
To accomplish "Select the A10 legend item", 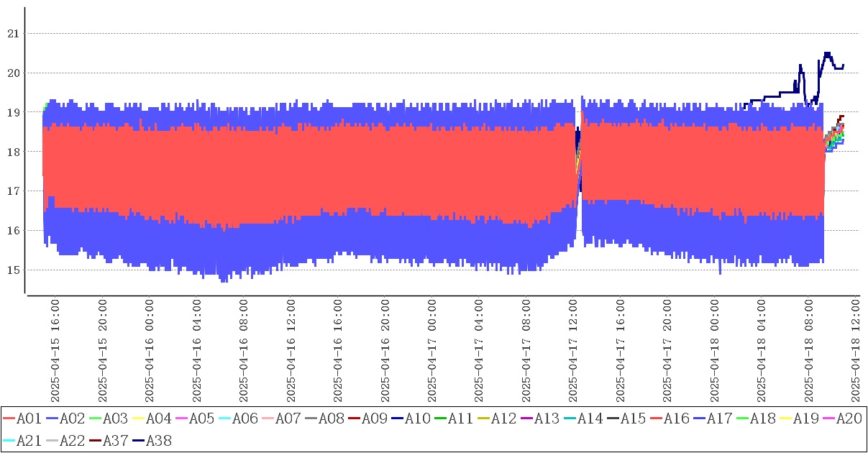I will coord(417,418).
